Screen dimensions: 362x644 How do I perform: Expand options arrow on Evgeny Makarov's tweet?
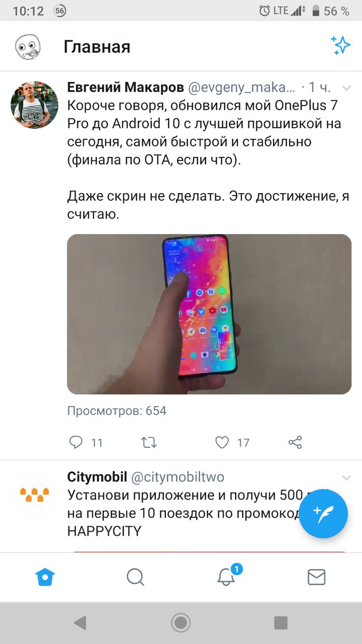click(346, 88)
